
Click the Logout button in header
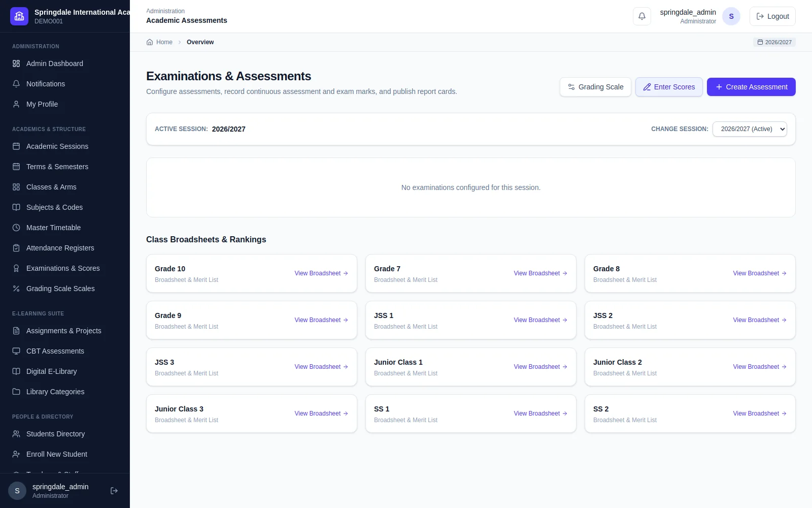[772, 16]
